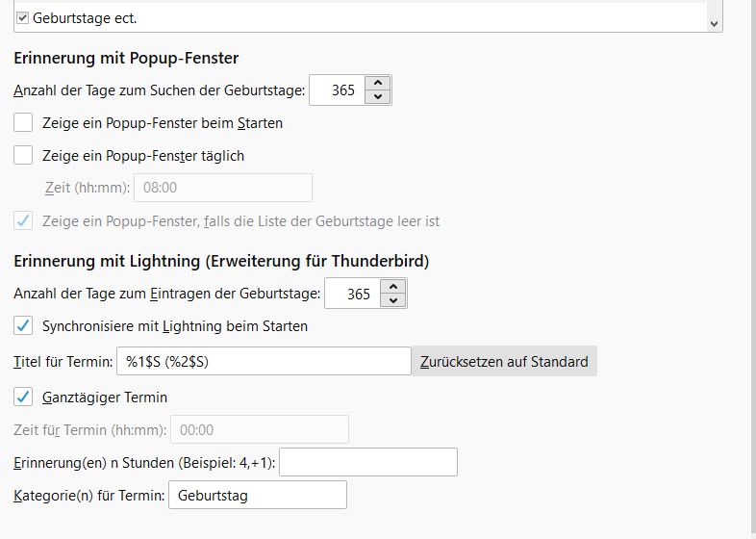Click the 'Titel für Termin' text field
The image size is (756, 539).
click(264, 362)
